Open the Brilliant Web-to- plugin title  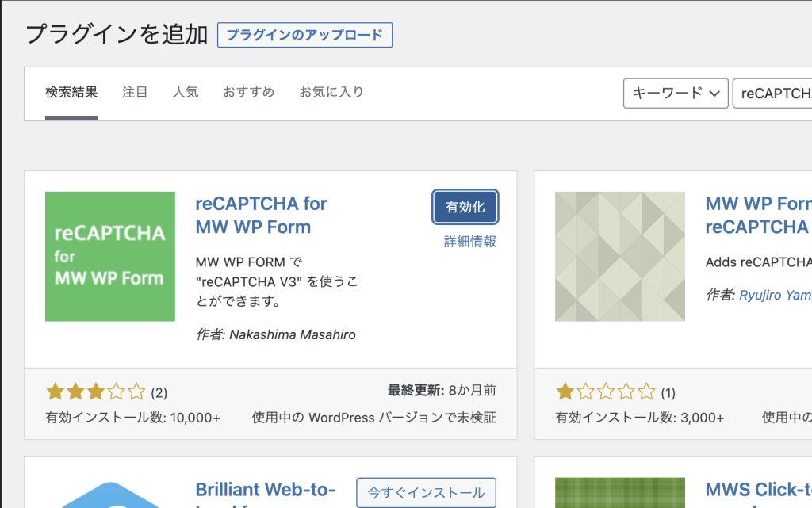(x=265, y=490)
